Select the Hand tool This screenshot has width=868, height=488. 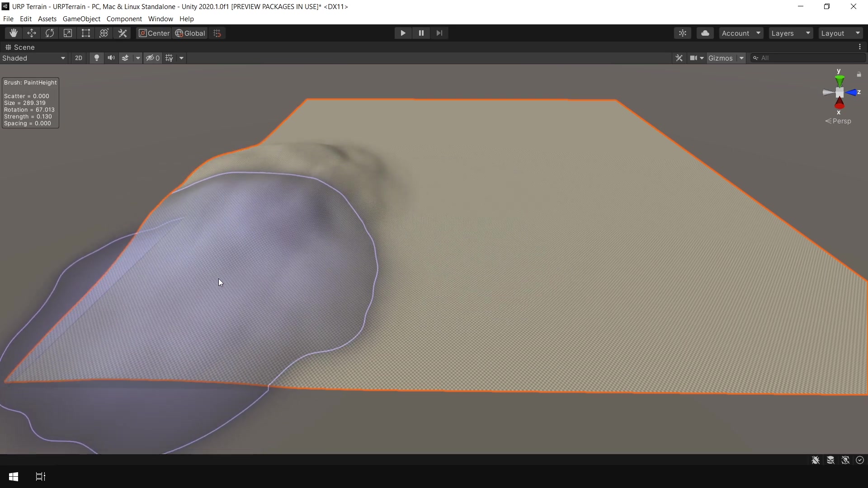point(14,33)
